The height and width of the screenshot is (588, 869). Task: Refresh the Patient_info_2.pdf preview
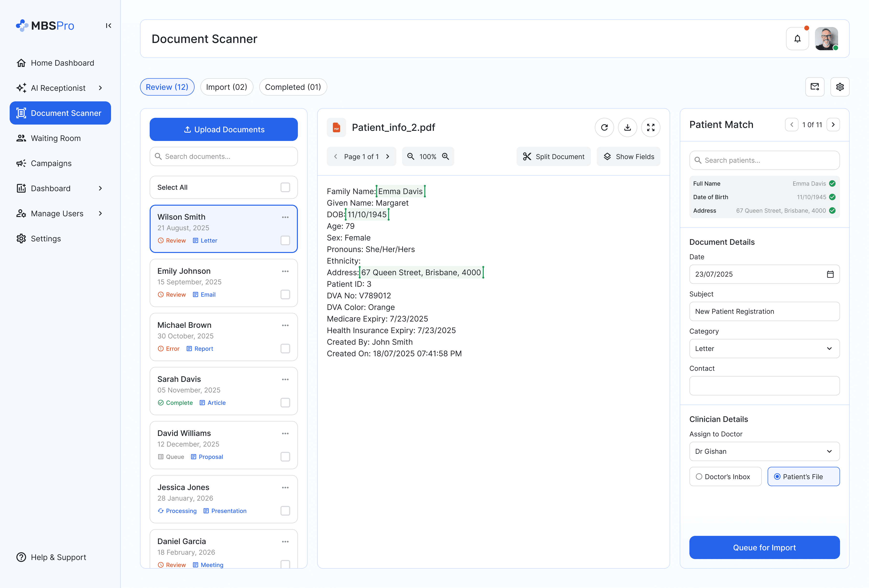604,127
